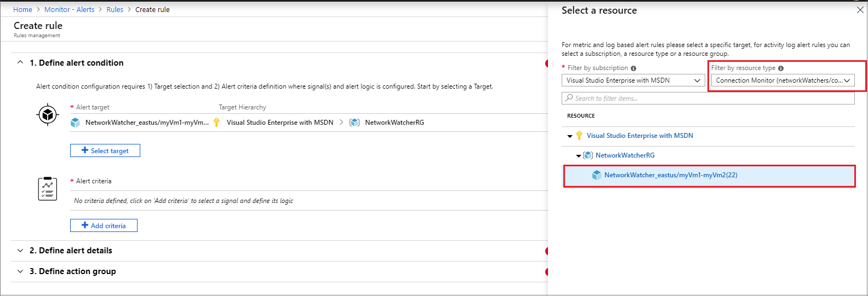Click the Select target button
This screenshot has height=296, width=868.
105,150
